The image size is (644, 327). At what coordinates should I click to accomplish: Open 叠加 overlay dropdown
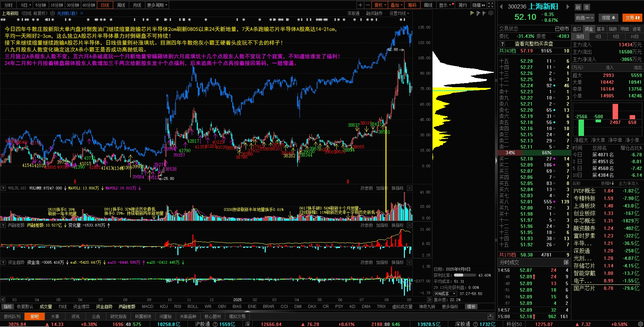pyautogui.click(x=396, y=5)
